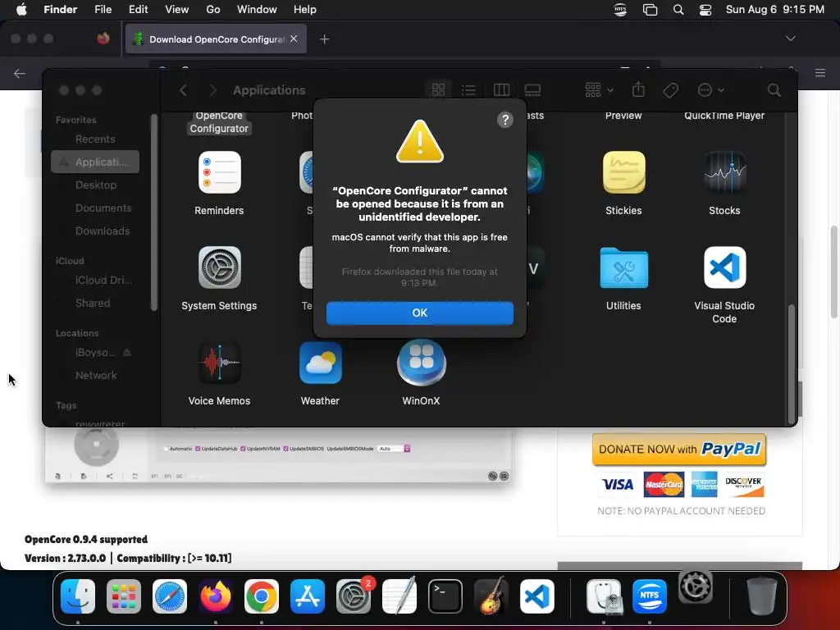
Task: Open Finder from the Dock
Action: [x=78, y=596]
